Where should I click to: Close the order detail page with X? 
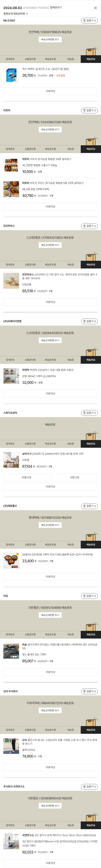95,8
